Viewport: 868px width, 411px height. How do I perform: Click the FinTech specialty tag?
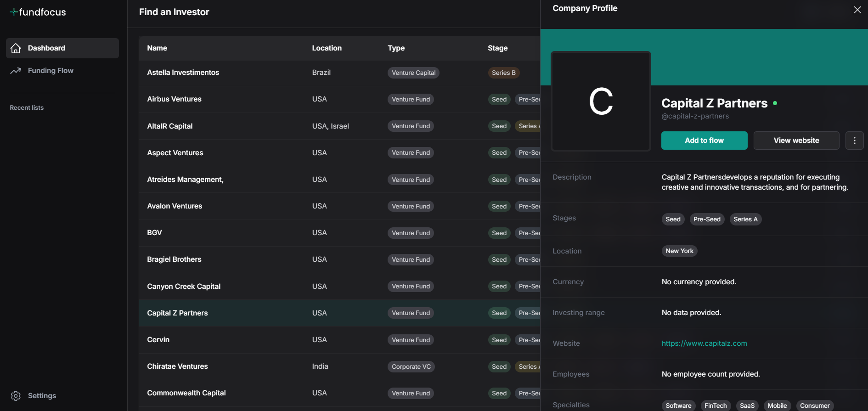tap(716, 405)
